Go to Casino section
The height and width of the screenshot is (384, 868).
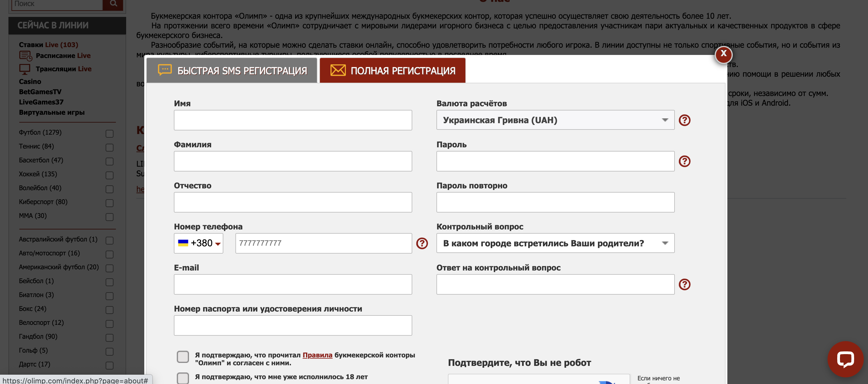click(30, 82)
